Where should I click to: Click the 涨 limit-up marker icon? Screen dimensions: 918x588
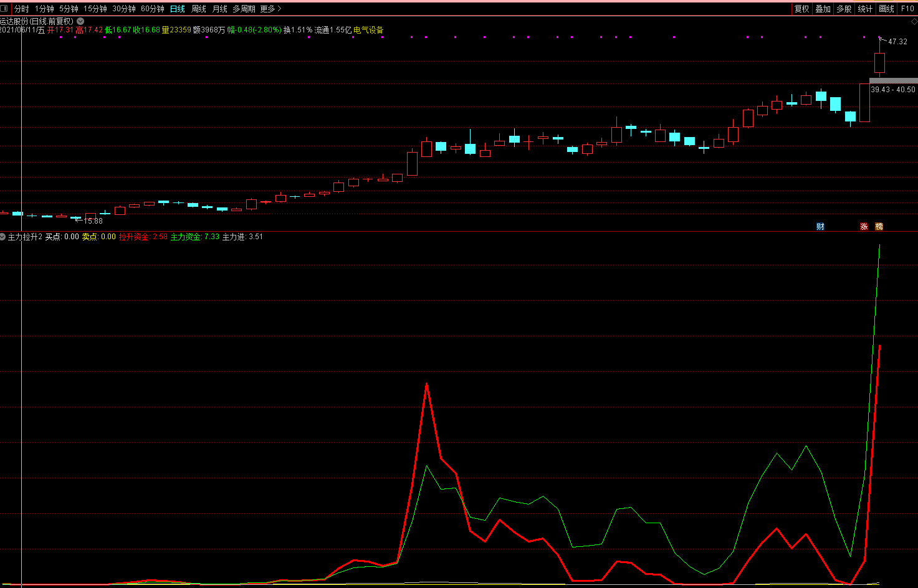click(x=864, y=227)
